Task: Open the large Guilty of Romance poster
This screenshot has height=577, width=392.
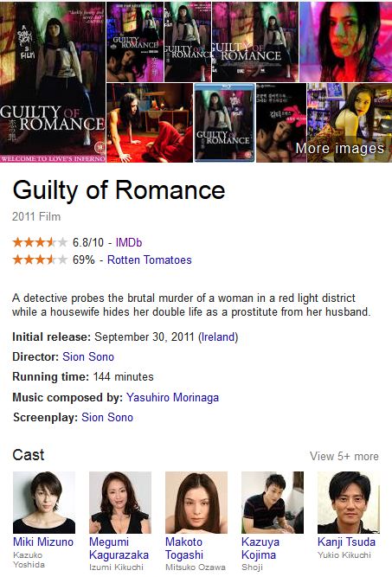Action: [x=53, y=81]
